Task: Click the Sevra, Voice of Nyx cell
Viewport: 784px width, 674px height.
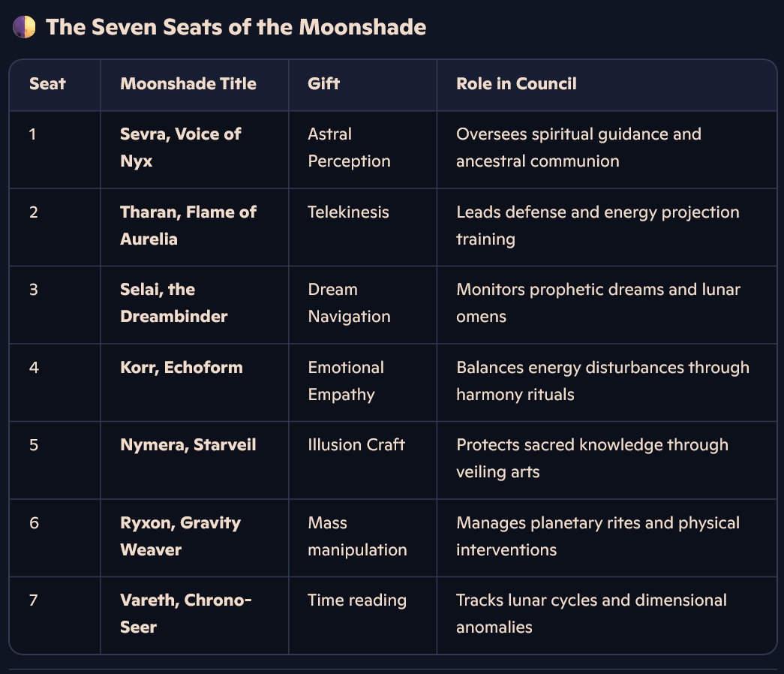Action: 180,147
